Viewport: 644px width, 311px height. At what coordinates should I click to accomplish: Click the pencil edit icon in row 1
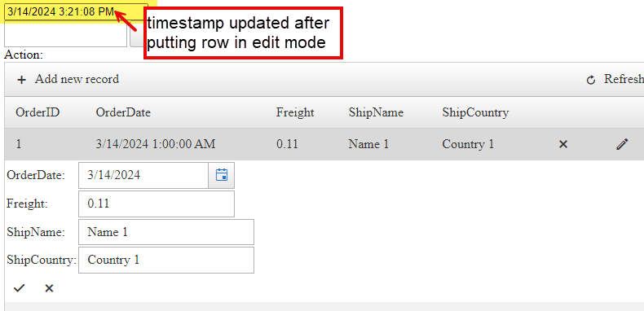622,144
